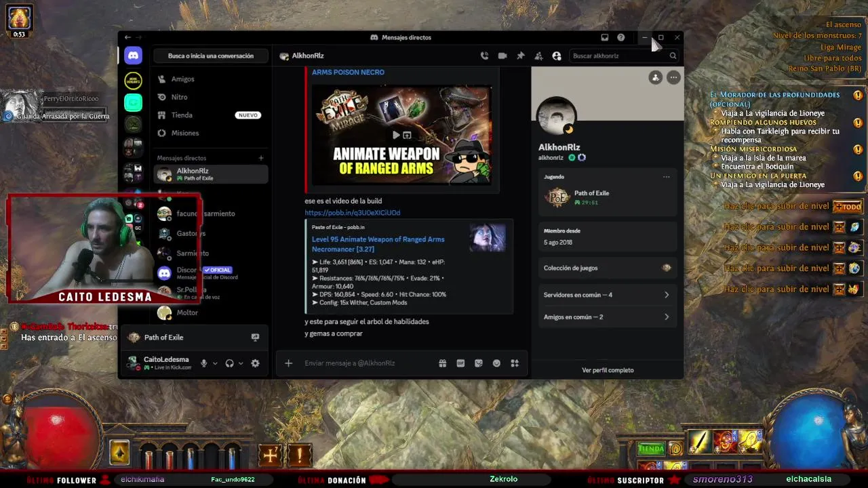Open apps launcher in message bar
The height and width of the screenshot is (488, 868).
515,363
